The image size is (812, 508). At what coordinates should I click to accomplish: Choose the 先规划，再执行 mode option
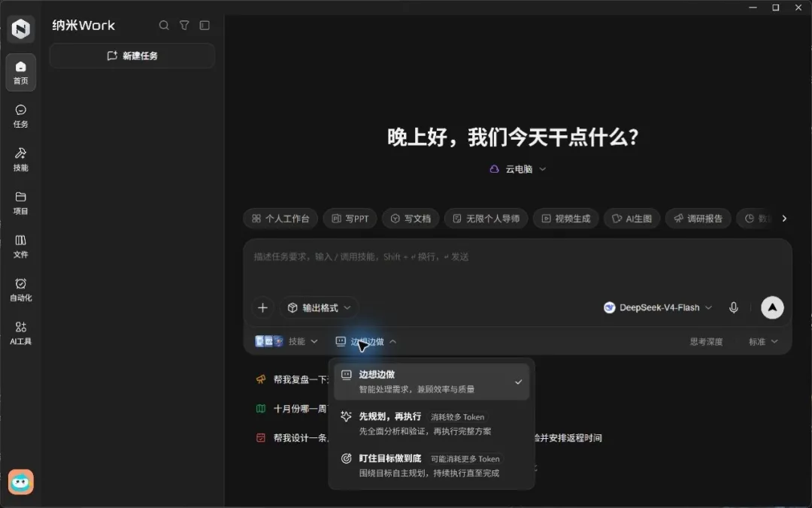click(432, 424)
